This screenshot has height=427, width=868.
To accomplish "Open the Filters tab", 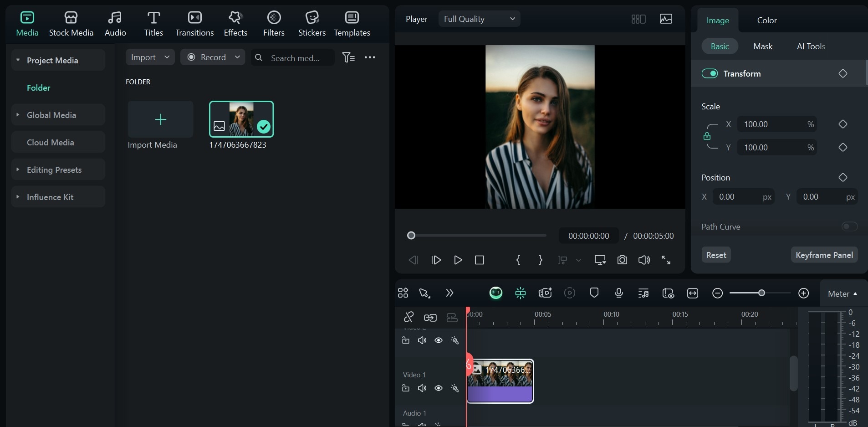I will coord(274,24).
